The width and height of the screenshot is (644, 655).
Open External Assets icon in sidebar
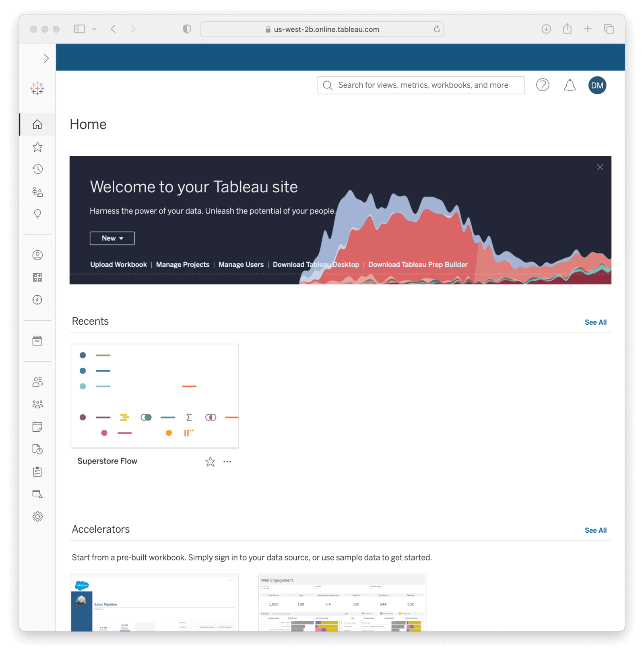click(x=37, y=341)
